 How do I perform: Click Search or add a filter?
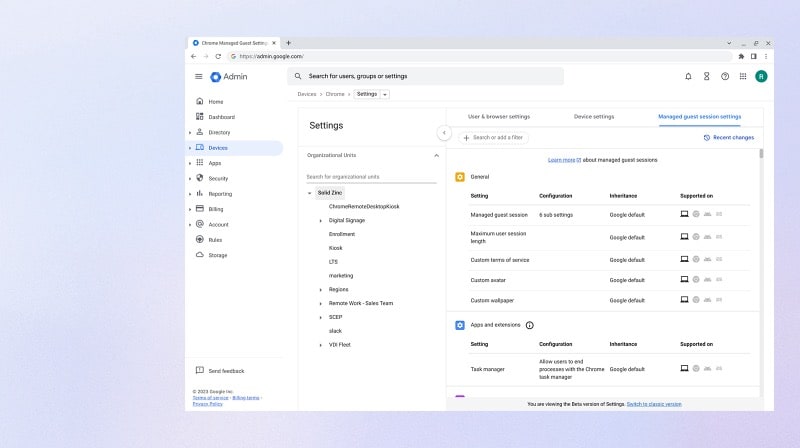point(493,138)
